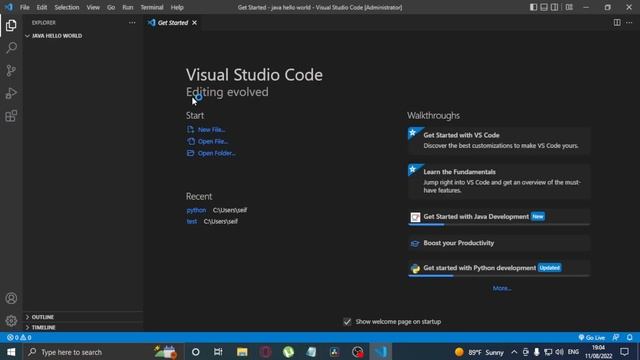The image size is (640, 360).
Task: Open the Selection menu
Action: 67,7
